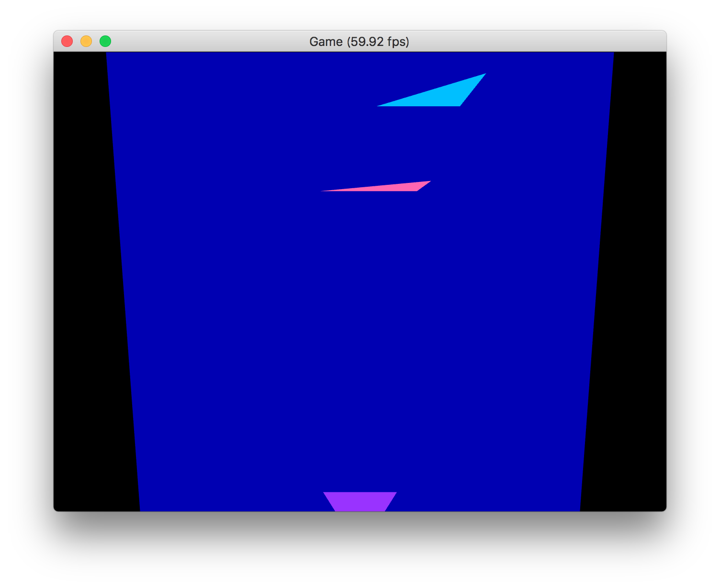Click the red close traffic light

(x=67, y=42)
